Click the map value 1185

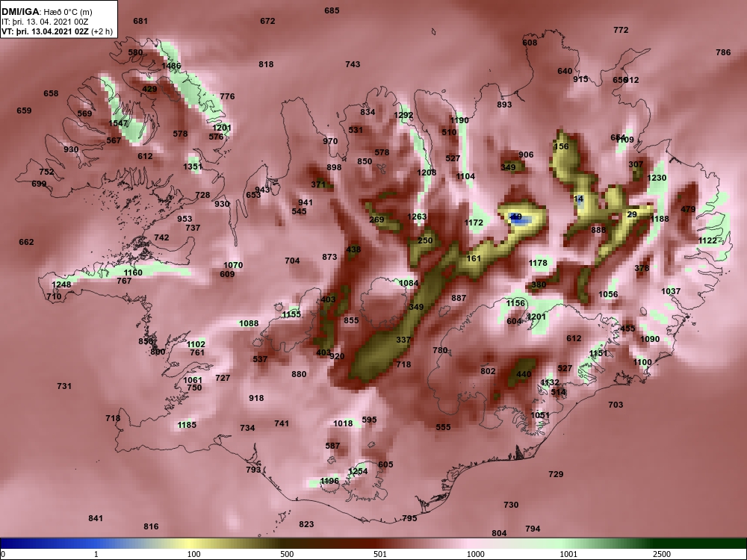click(187, 425)
